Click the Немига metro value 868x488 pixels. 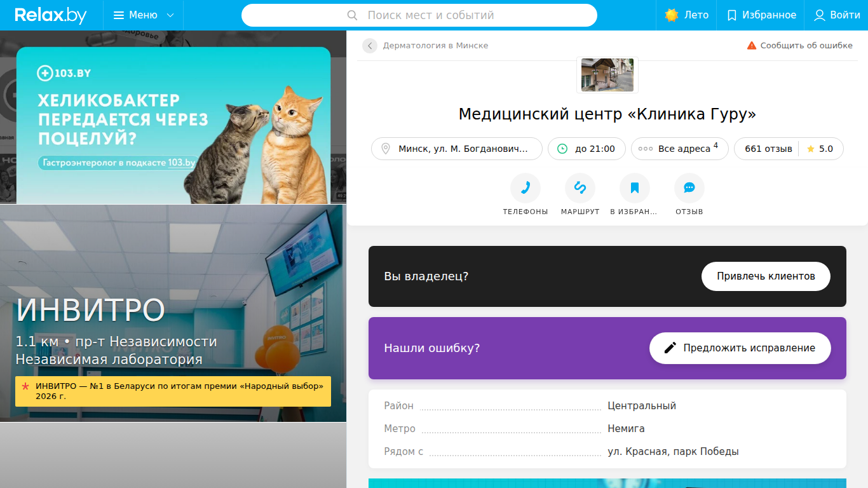(x=626, y=429)
